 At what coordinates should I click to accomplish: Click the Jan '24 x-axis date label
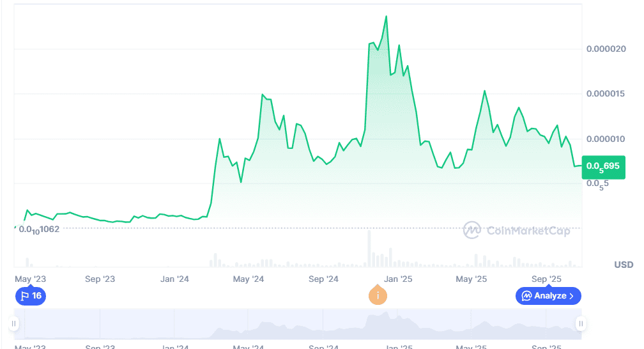(174, 279)
